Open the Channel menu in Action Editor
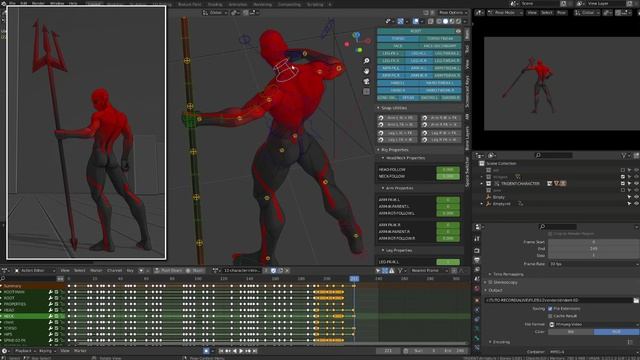The height and width of the screenshot is (360, 640). click(x=114, y=271)
